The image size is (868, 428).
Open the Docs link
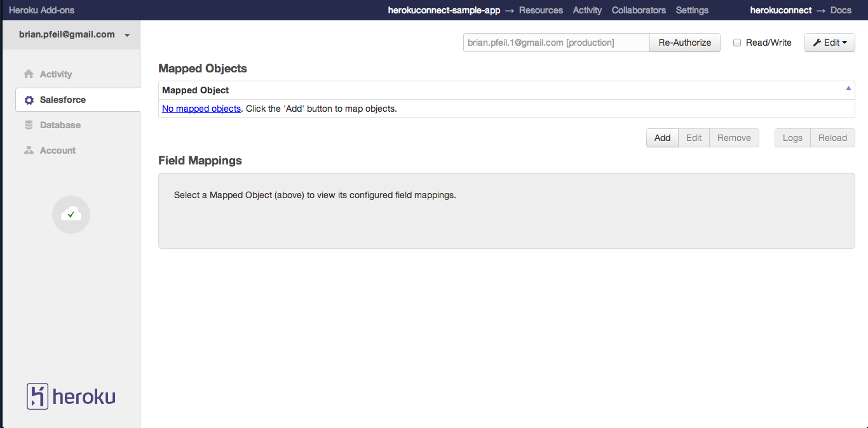coord(841,10)
